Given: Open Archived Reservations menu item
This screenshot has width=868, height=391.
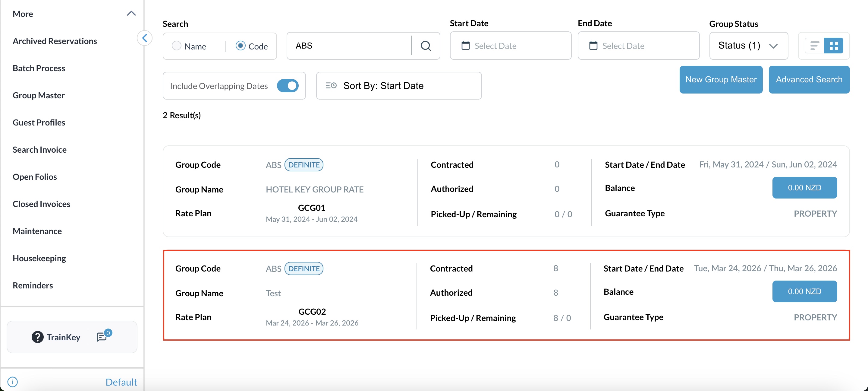Looking at the screenshot, I should point(55,41).
